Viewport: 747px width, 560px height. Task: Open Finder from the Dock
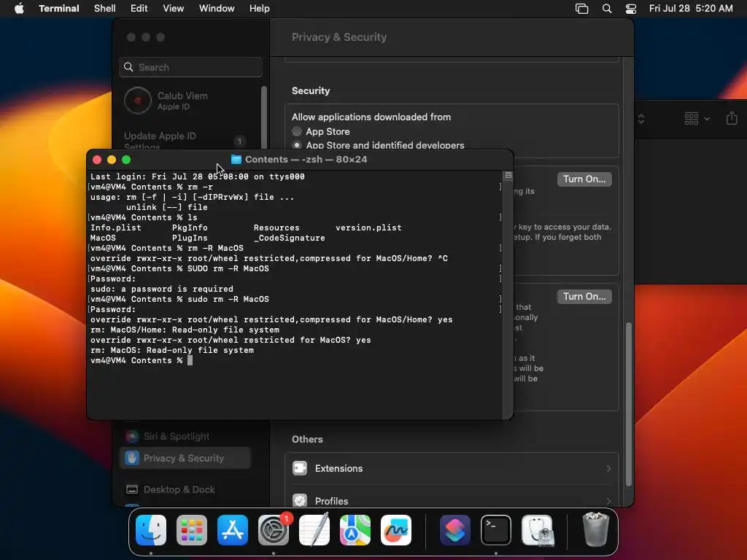tap(151, 530)
